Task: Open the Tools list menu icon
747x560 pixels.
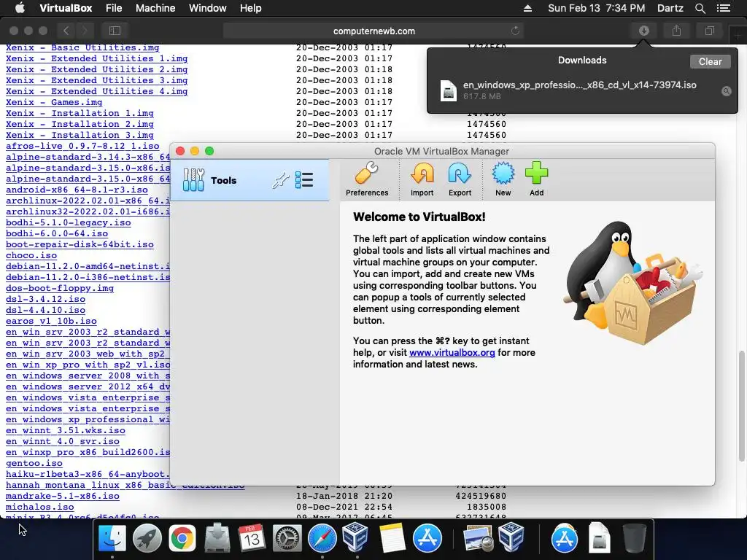Action: pyautogui.click(x=304, y=180)
